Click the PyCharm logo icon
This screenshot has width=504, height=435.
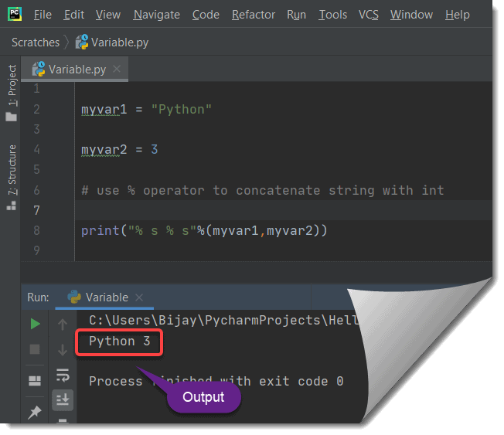pyautogui.click(x=15, y=14)
